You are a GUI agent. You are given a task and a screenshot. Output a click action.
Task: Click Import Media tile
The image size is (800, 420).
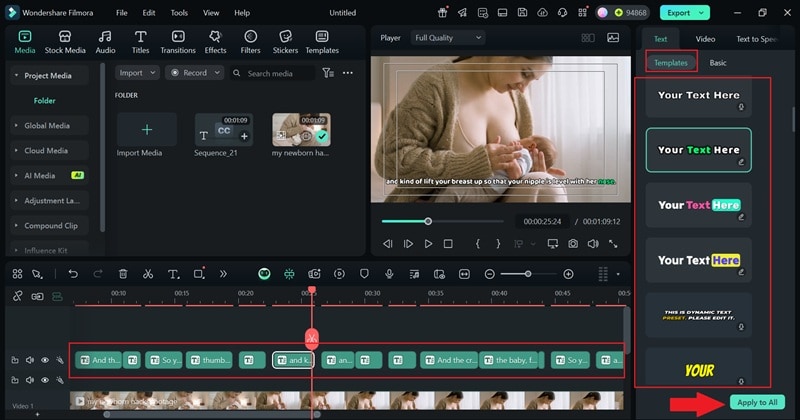click(147, 130)
